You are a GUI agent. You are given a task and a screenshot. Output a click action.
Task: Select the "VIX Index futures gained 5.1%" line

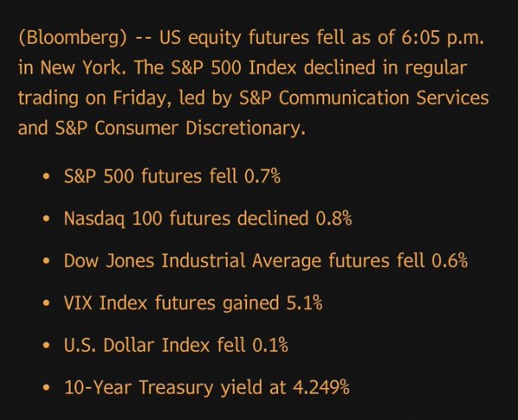pyautogui.click(x=193, y=304)
